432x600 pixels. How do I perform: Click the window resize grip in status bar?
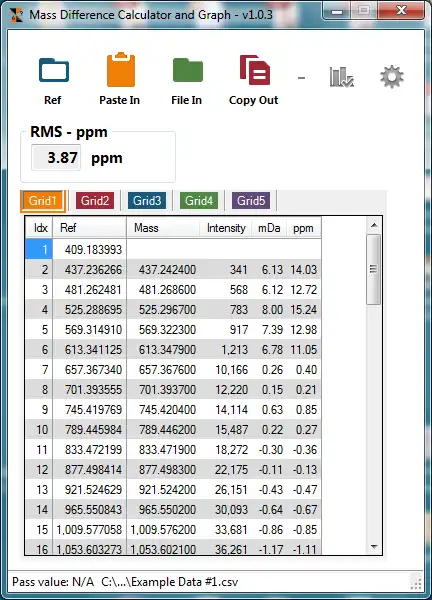tap(416, 583)
